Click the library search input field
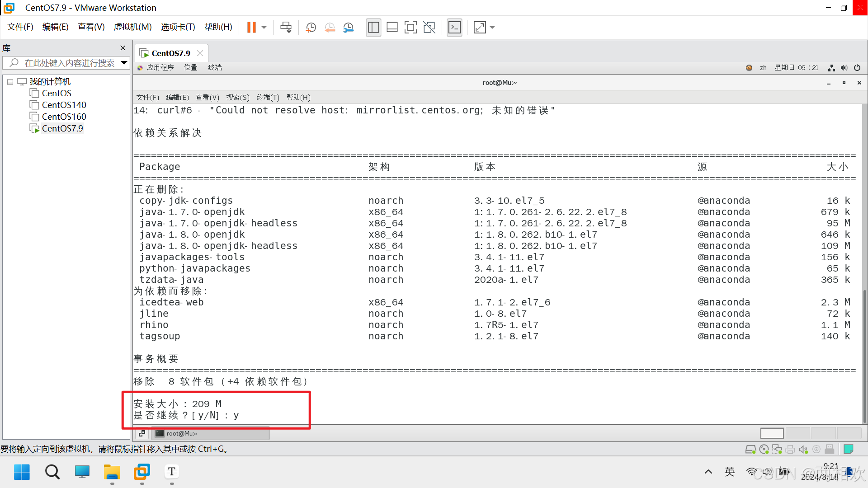The image size is (868, 488). pyautogui.click(x=69, y=63)
